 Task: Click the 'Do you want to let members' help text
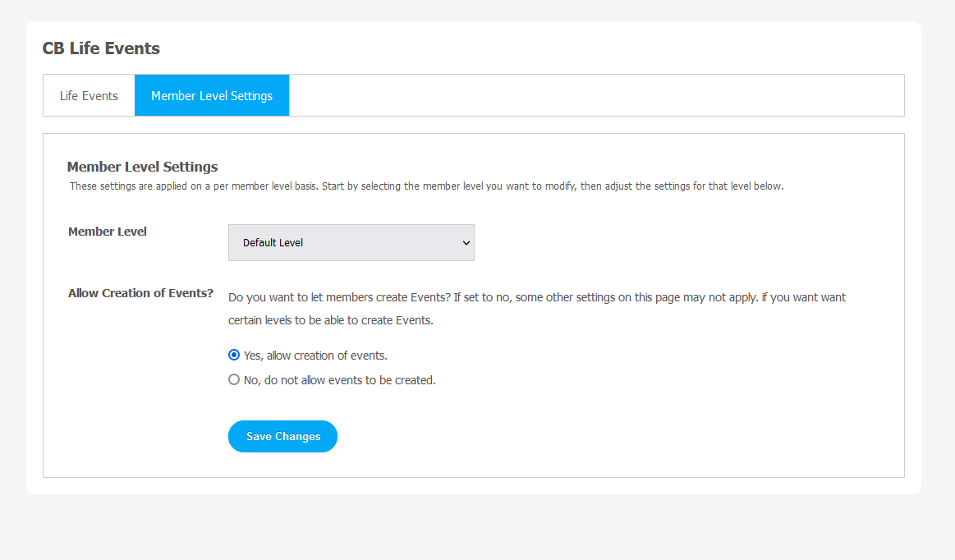[536, 297]
